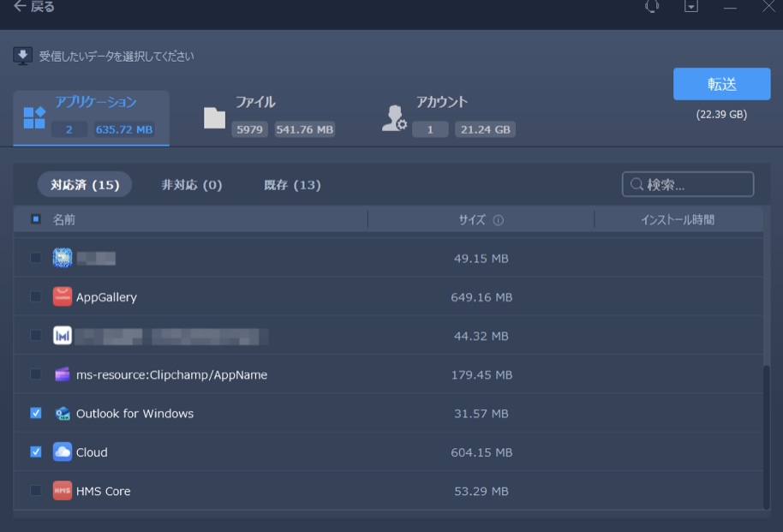Click the Outlook for Windows icon
783x532 pixels.
pyautogui.click(x=62, y=414)
